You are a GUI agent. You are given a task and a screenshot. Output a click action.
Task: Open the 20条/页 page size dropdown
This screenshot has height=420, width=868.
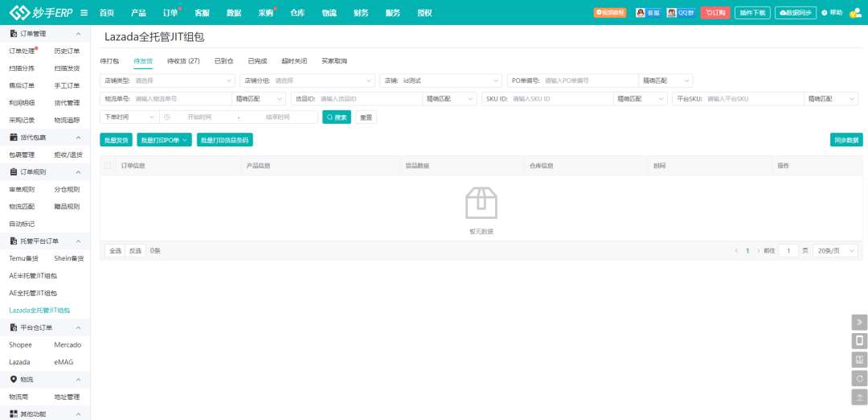(835, 251)
